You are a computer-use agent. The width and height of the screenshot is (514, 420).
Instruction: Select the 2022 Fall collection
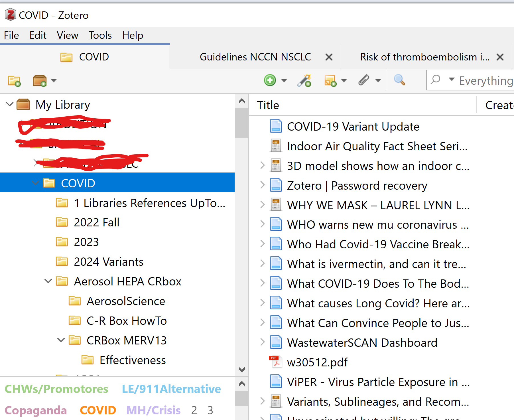coord(96,222)
